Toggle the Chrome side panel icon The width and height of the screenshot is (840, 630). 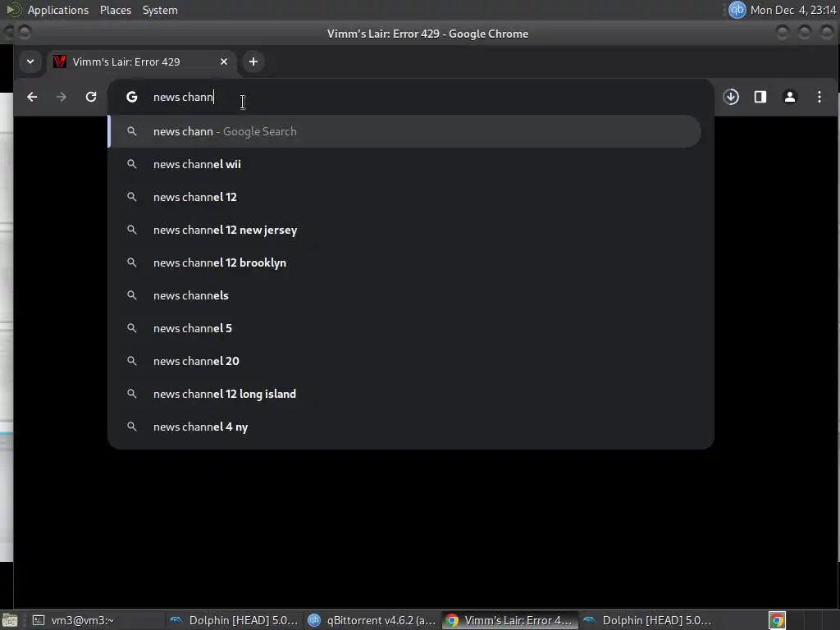tap(760, 97)
